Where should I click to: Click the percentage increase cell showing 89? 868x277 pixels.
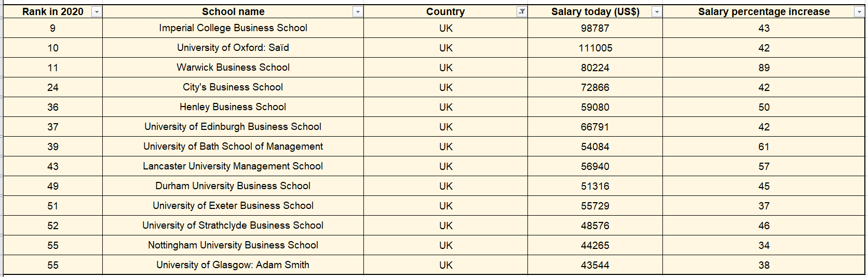(x=764, y=68)
